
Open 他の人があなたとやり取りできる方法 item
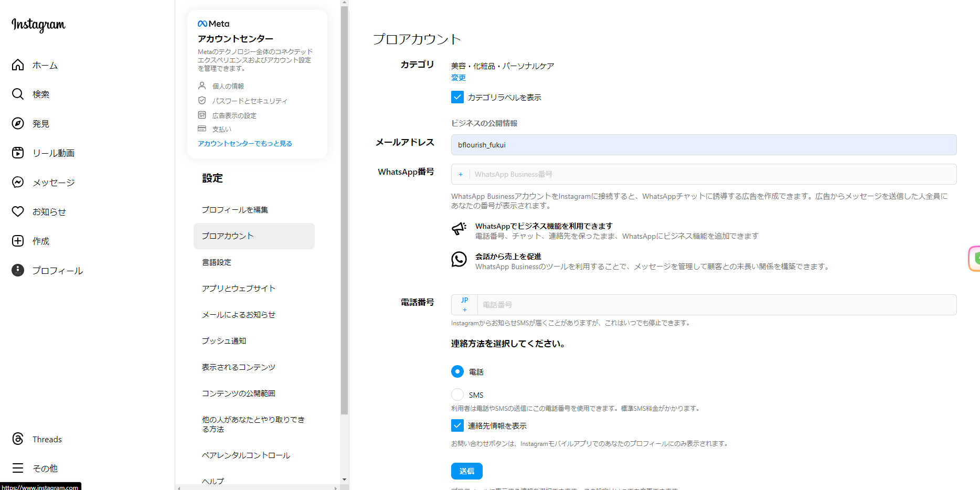tap(254, 424)
